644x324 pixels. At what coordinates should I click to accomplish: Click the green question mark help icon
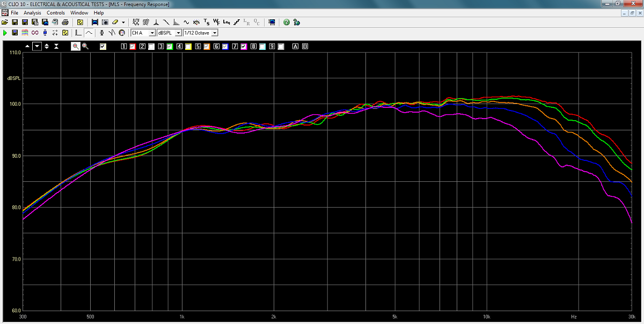(287, 22)
